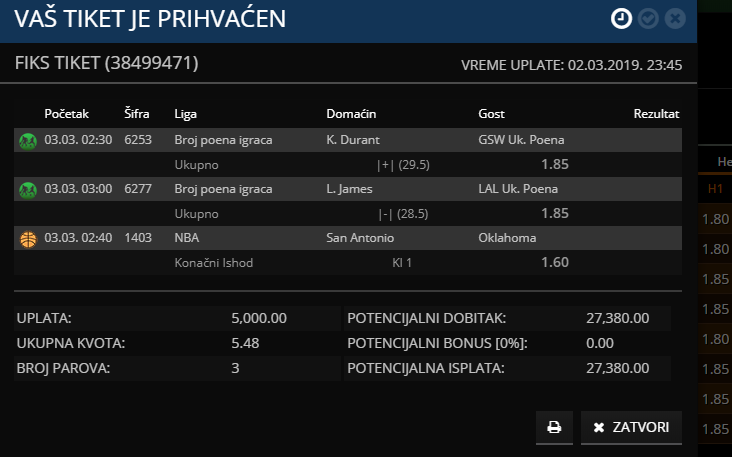Click Oklahoma guest team

[x=507, y=238]
